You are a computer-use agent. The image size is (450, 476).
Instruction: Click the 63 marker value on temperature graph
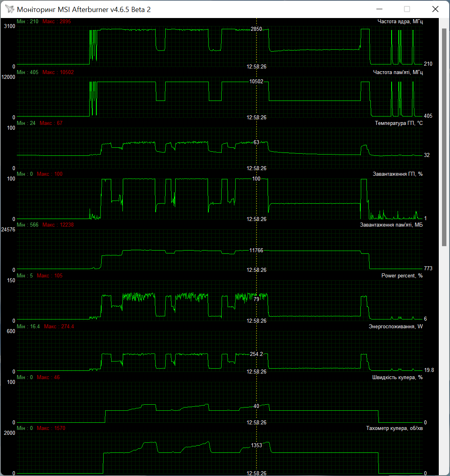256,142
